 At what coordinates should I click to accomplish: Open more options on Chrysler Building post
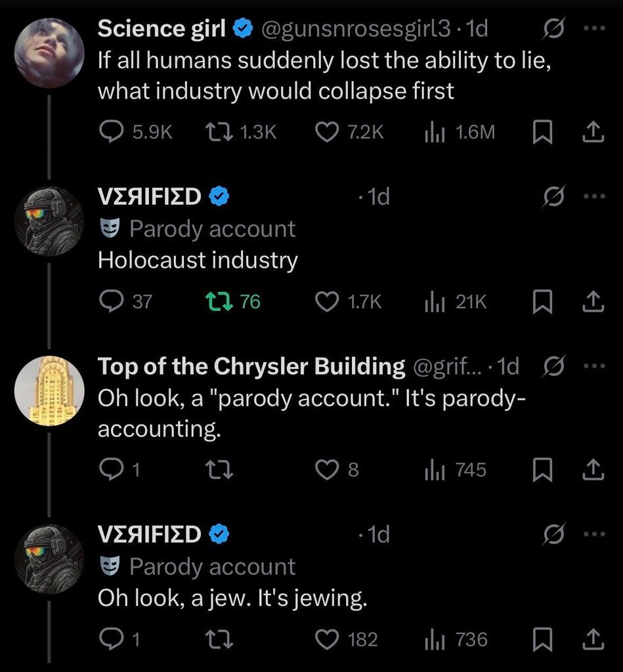(x=593, y=366)
